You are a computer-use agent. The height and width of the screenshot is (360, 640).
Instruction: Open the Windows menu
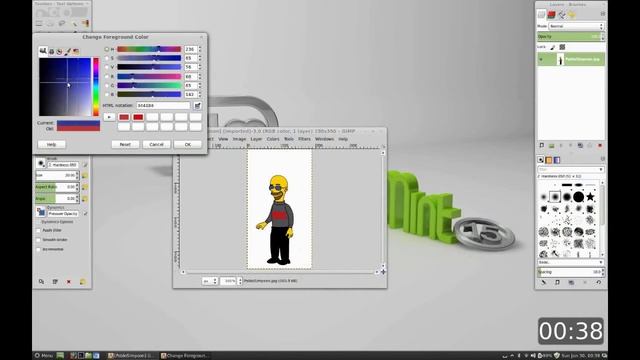pos(324,139)
